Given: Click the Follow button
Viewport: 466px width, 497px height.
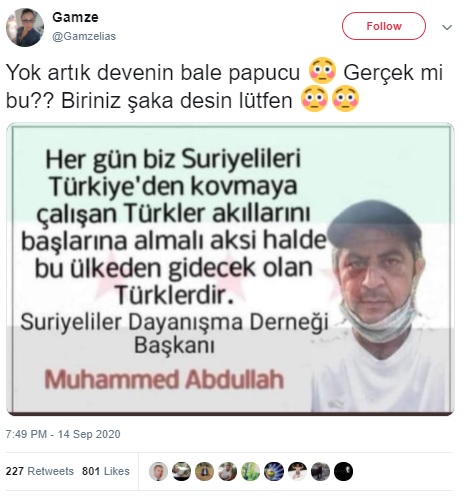Looking at the screenshot, I should click(x=384, y=26).
